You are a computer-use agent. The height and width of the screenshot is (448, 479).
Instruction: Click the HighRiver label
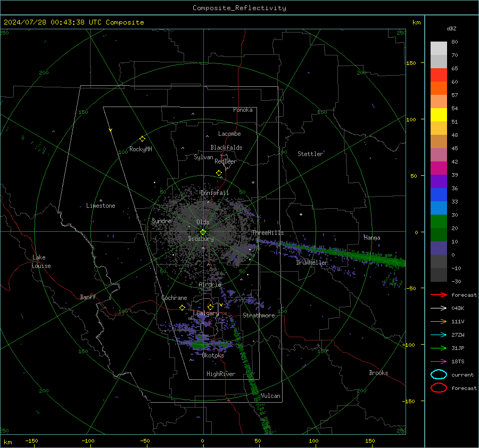221,374
